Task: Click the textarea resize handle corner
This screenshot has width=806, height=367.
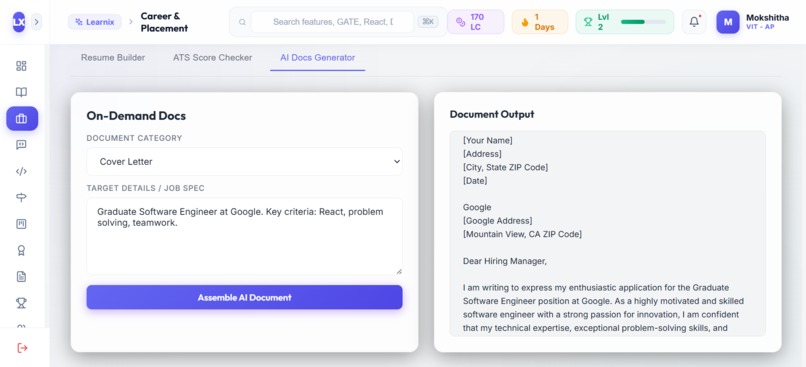Action: 399,271
